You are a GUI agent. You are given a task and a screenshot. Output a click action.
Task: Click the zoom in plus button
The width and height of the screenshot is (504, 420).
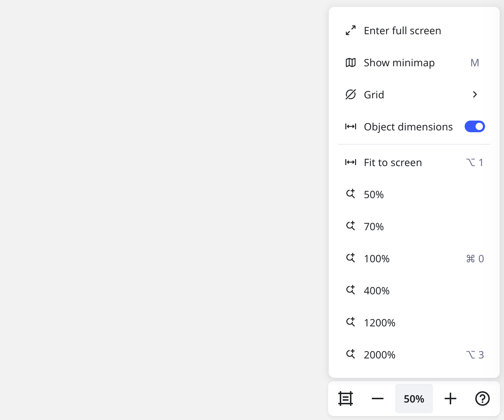pos(450,399)
